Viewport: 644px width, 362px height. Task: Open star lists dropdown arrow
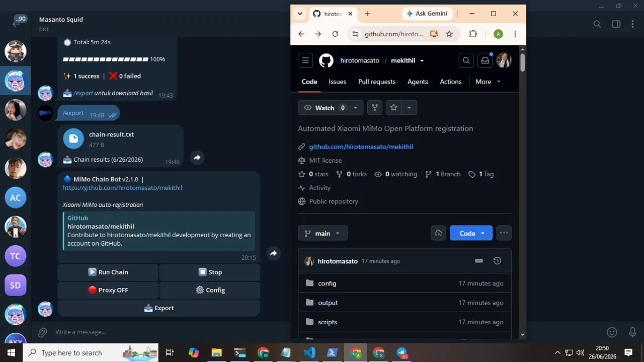(x=409, y=108)
